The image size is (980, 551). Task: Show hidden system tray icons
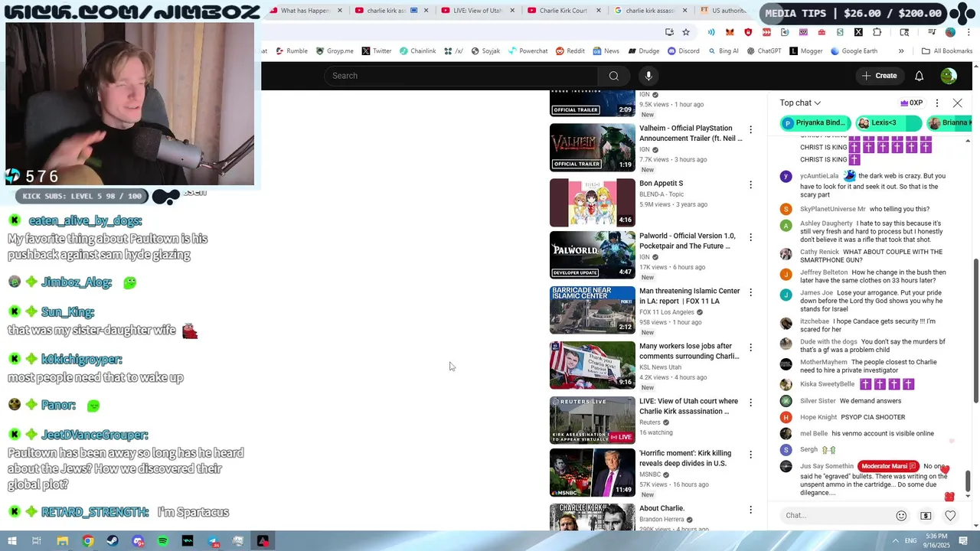pyautogui.click(x=896, y=541)
